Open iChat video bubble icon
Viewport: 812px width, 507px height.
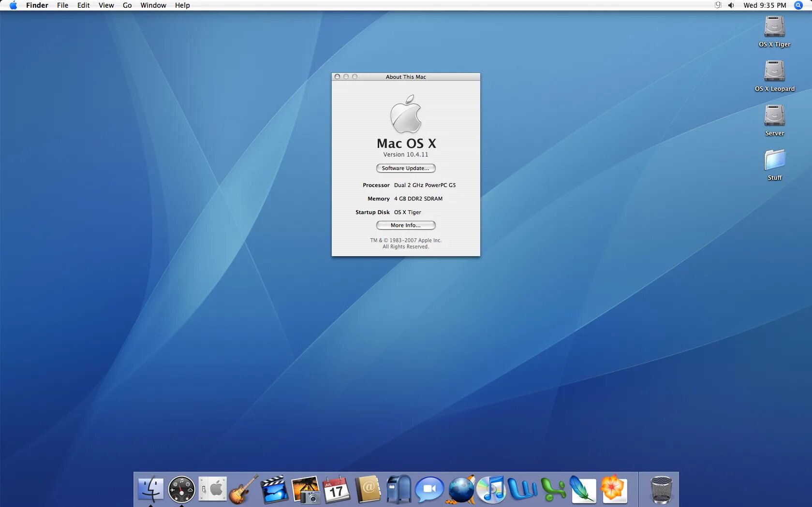[429, 489]
